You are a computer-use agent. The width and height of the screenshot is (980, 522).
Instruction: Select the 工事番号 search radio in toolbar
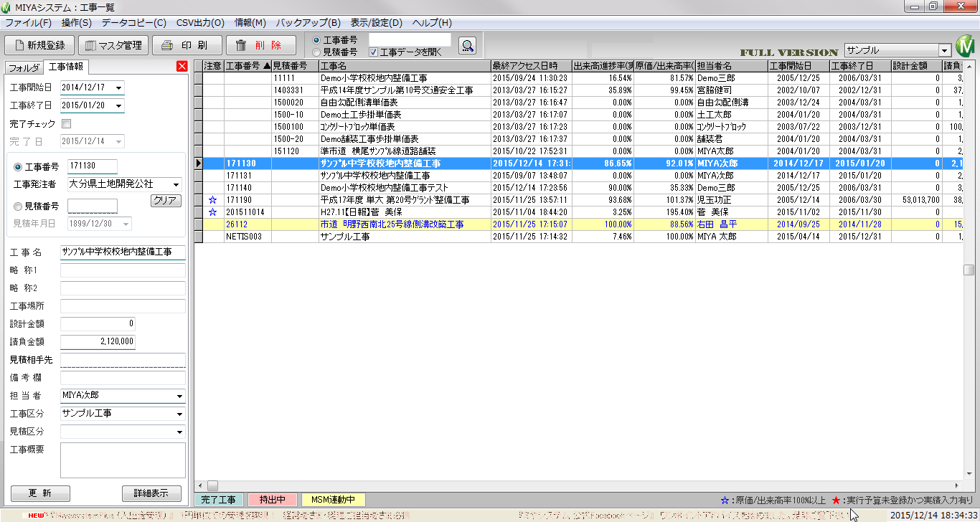pos(316,40)
